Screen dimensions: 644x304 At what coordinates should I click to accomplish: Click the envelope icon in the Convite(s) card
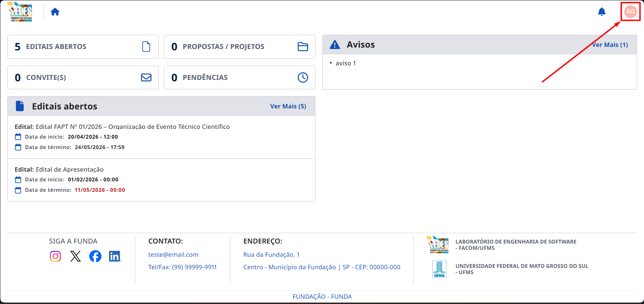(x=146, y=77)
